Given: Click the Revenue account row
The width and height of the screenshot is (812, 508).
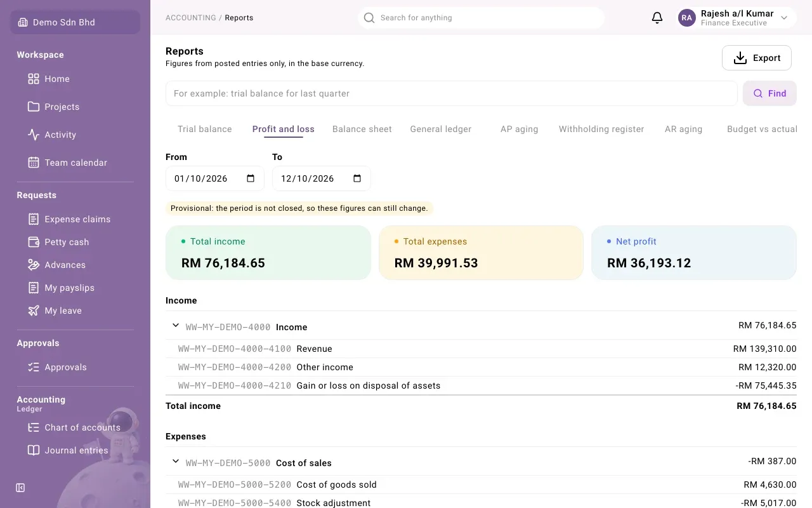Looking at the screenshot, I should [481, 349].
